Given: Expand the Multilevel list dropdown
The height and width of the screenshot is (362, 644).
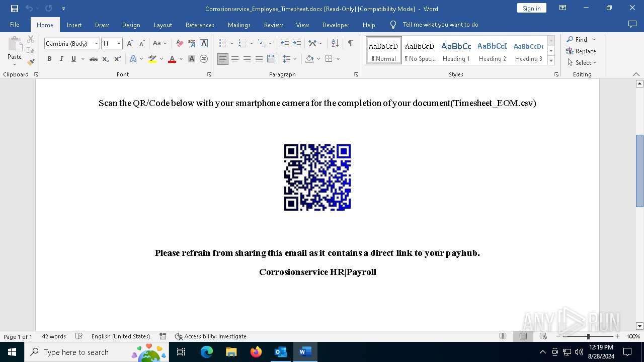Looking at the screenshot, I should [x=270, y=44].
